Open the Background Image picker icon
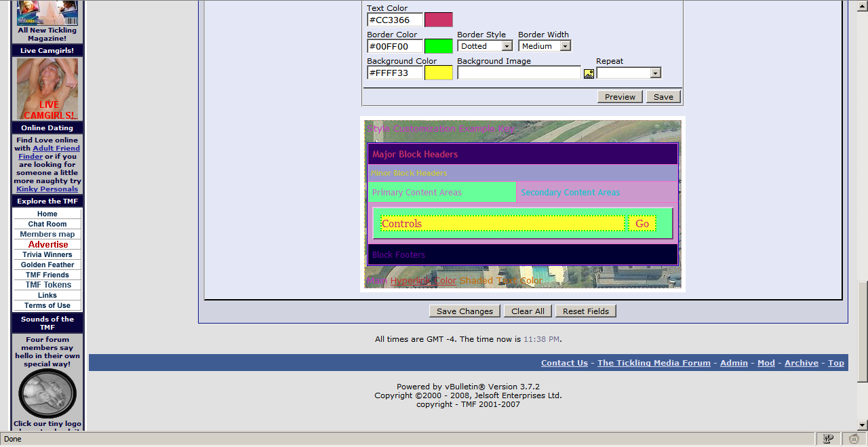Image resolution: width=868 pixels, height=447 pixels. (x=589, y=73)
